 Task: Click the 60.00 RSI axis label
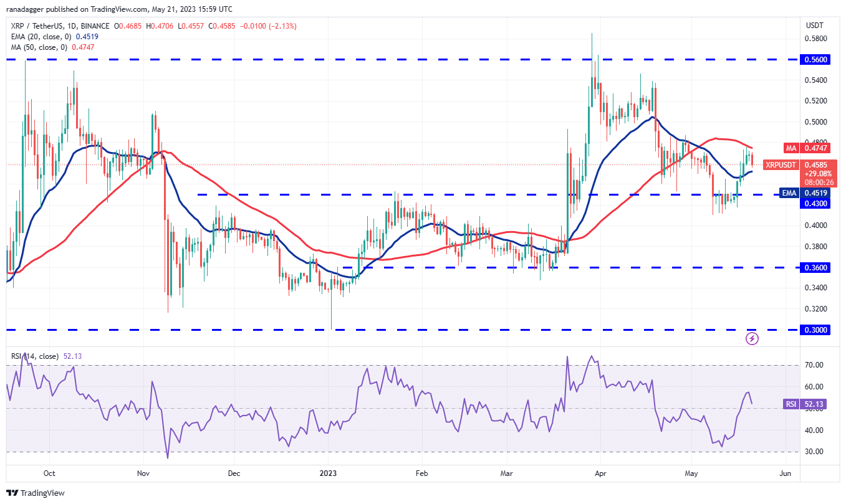point(815,387)
